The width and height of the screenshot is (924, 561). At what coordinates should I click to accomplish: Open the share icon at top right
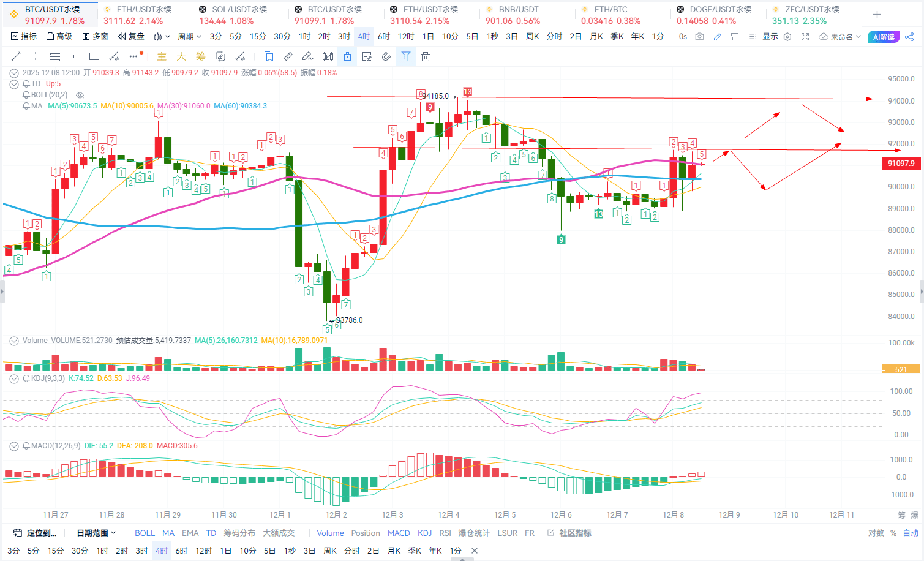909,37
